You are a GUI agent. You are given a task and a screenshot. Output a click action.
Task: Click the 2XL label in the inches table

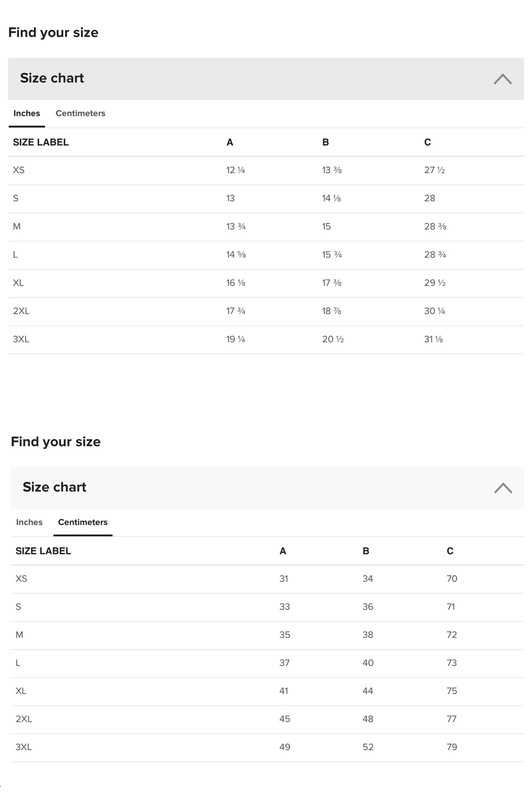pyautogui.click(x=21, y=311)
